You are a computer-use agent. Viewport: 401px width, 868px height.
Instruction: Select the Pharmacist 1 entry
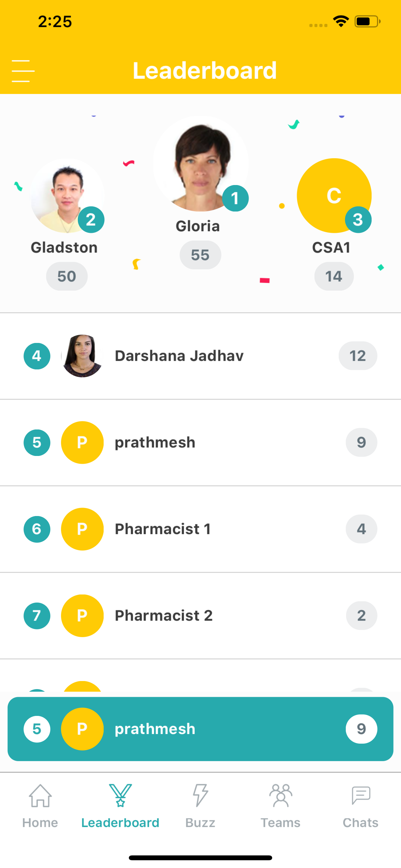200,529
